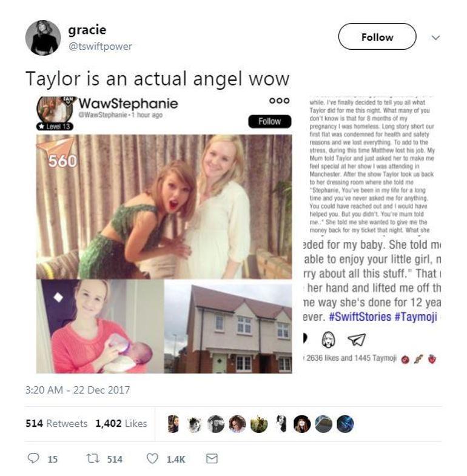Like the tweet with the heart icon

pos(152,458)
